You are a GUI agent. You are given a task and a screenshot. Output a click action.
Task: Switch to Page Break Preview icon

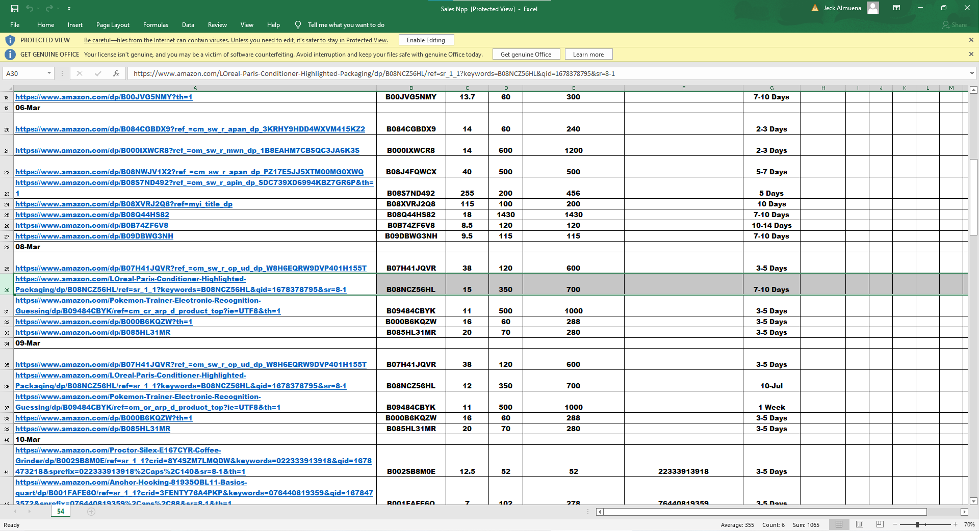coord(880,524)
